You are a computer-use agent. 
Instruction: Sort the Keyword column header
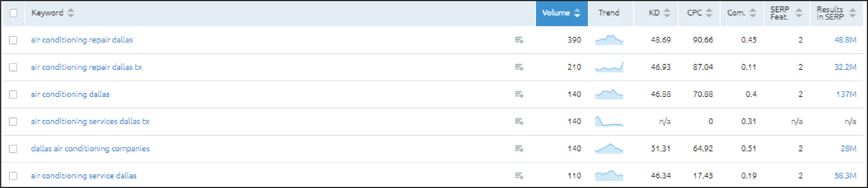pyautogui.click(x=52, y=13)
